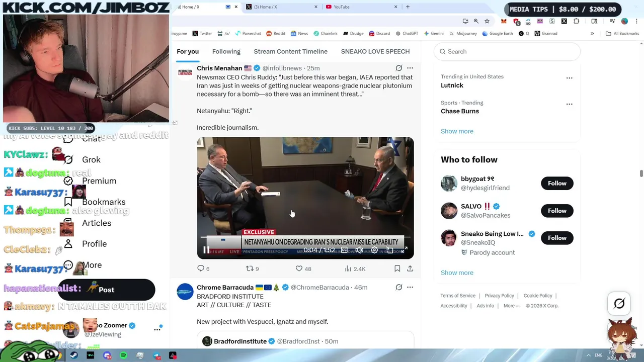The height and width of the screenshot is (362, 644).
Task: Follow Sneako Being Low IQ account
Action: [x=557, y=238]
